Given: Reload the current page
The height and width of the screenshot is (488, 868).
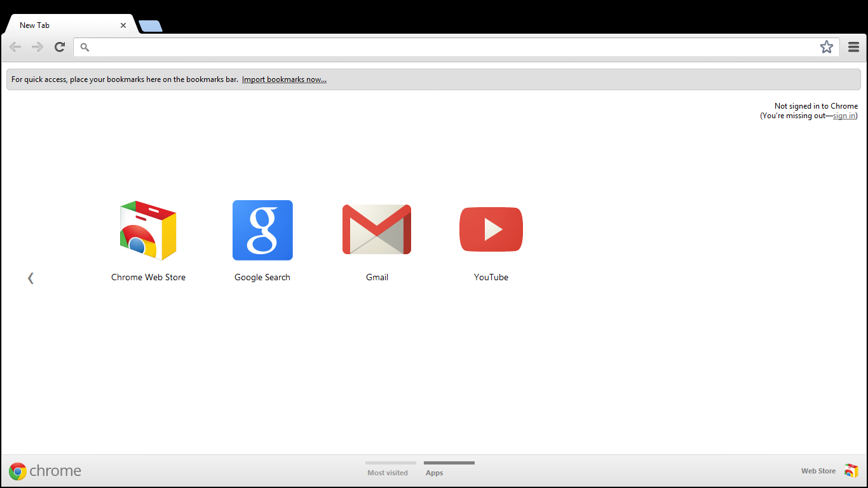Looking at the screenshot, I should click(60, 47).
